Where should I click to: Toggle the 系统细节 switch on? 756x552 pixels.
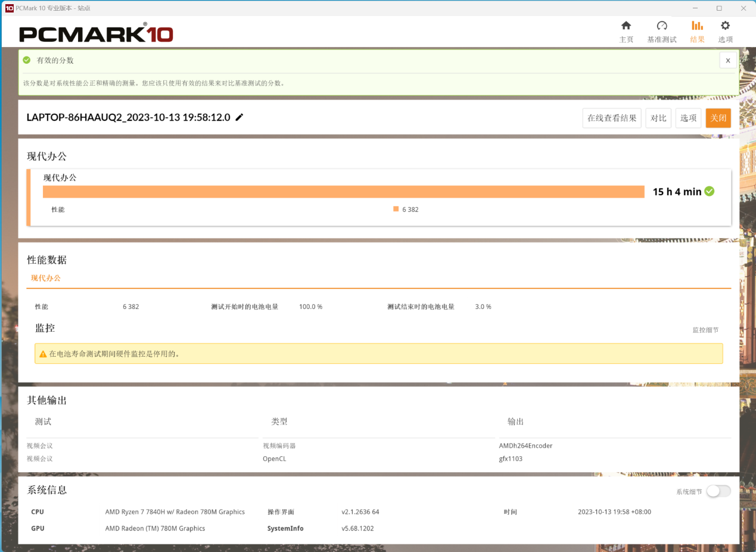(x=718, y=491)
